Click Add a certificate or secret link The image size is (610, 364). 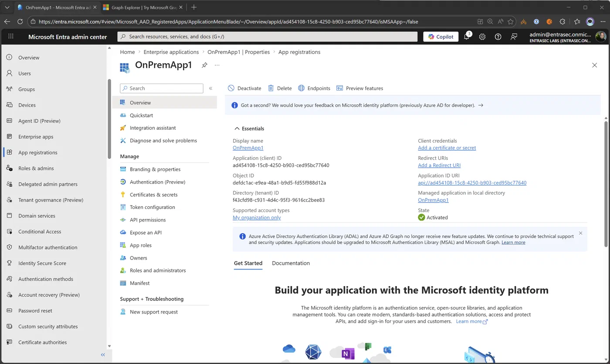point(447,148)
